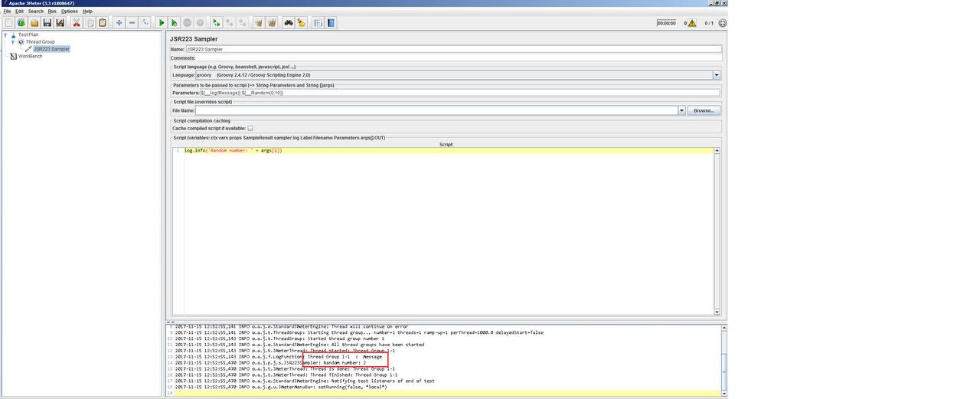Open the Function Helper list icon
980x399 pixels.
[x=318, y=23]
